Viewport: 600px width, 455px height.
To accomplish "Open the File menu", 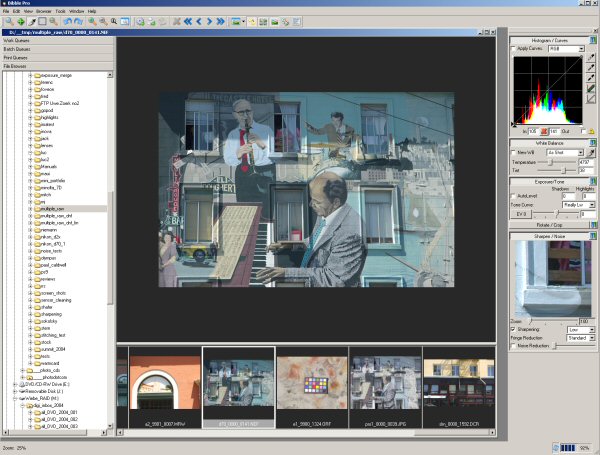I will [x=6, y=11].
